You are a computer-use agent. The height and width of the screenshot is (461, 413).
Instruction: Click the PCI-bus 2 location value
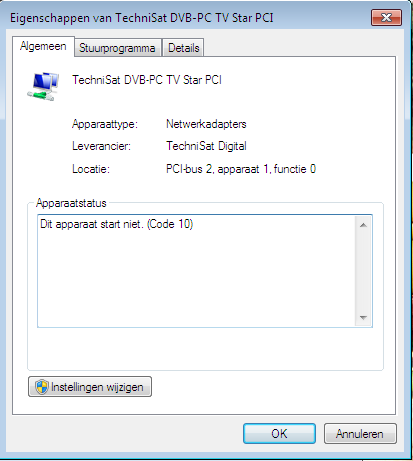[241, 169]
